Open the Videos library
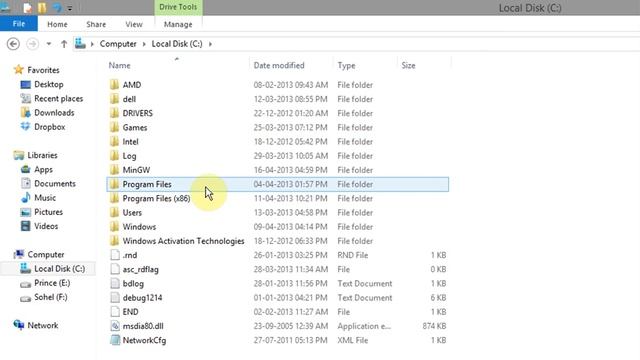 coord(46,226)
